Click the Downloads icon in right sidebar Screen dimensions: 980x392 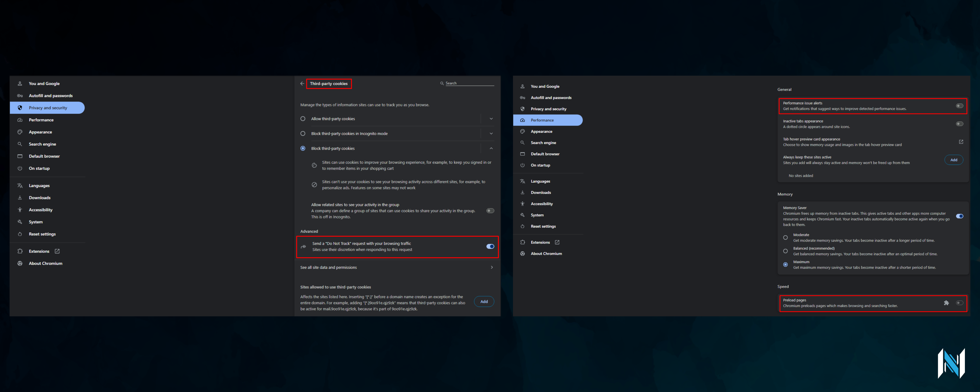(522, 193)
